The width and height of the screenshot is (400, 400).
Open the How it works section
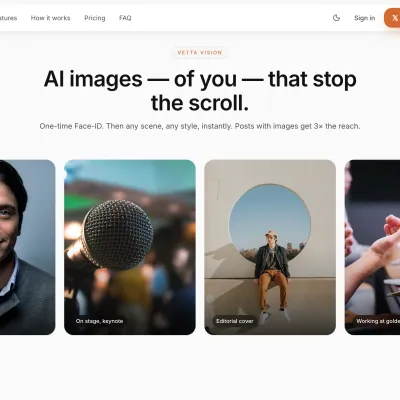[x=50, y=18]
